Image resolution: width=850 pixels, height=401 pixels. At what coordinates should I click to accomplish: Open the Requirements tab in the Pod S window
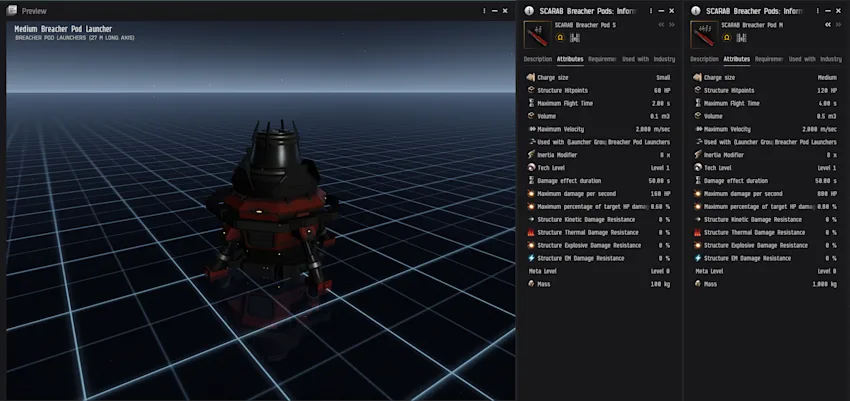[x=602, y=59]
